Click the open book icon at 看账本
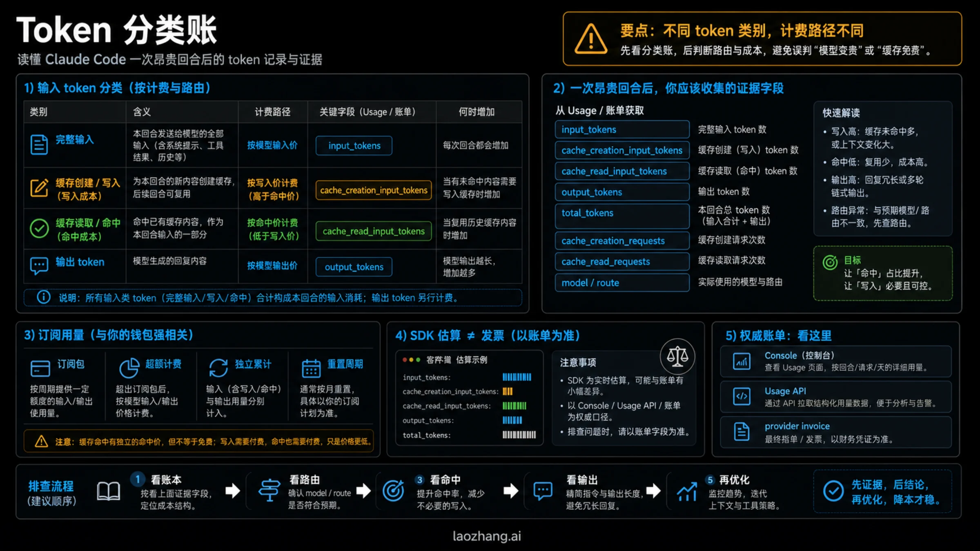The height and width of the screenshot is (551, 980). 109,491
